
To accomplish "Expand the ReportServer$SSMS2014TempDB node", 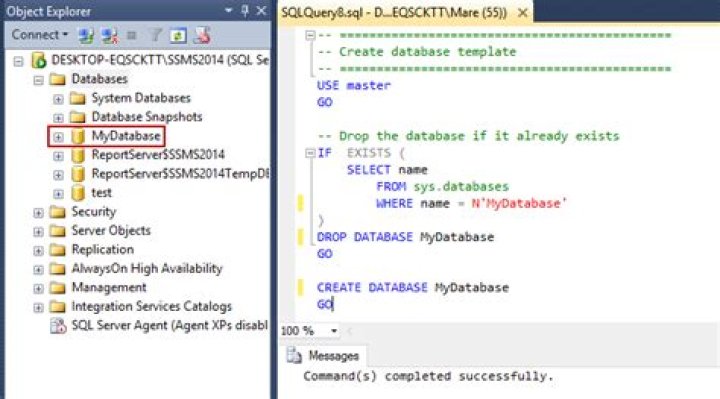I will tap(58, 175).
